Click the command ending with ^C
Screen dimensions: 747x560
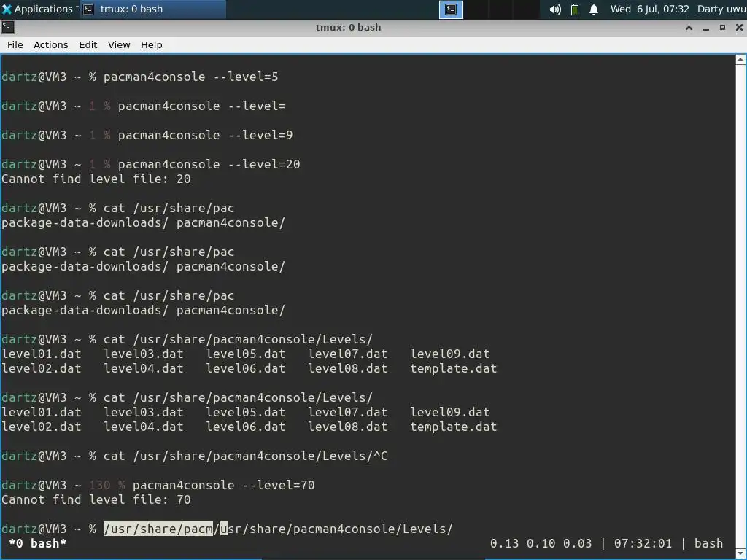[245, 456]
